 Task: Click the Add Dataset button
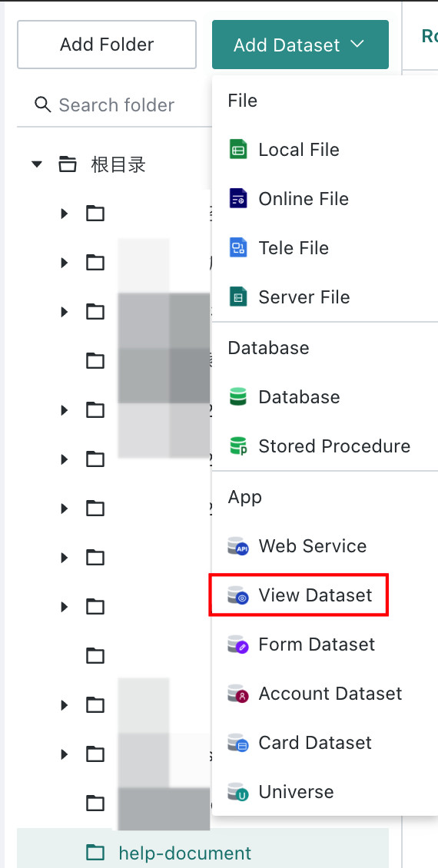click(300, 45)
